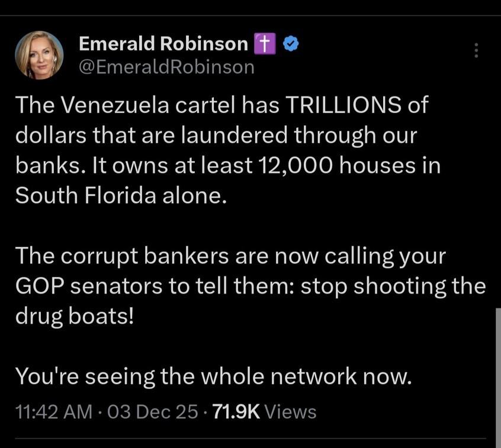Click "You're seeing the whole network now."
Image resolution: width=501 pixels, height=448 pixels.
[213, 375]
